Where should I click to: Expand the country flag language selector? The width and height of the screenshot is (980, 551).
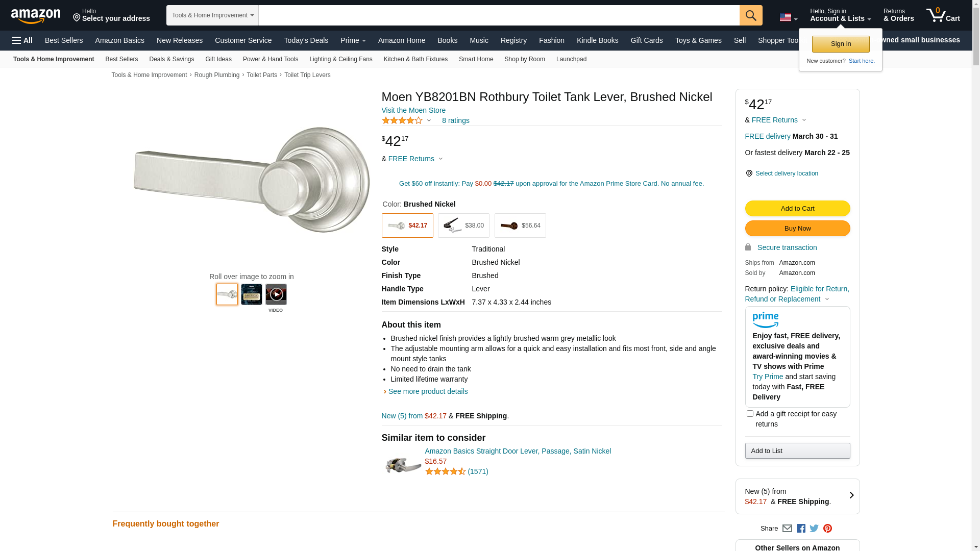[788, 18]
